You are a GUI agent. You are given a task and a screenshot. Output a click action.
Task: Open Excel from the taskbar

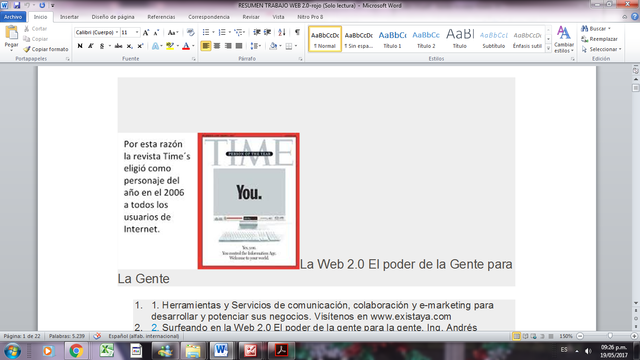tap(107, 351)
